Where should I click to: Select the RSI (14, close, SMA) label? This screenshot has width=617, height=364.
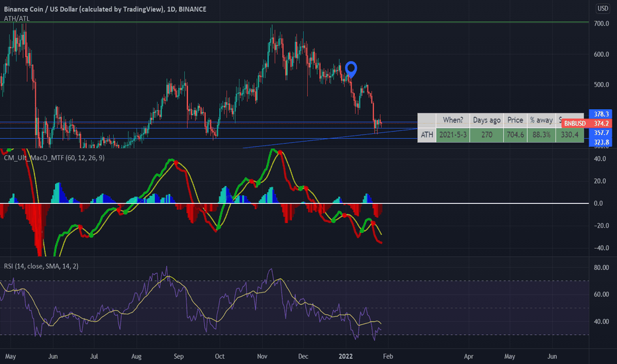pos(41,267)
